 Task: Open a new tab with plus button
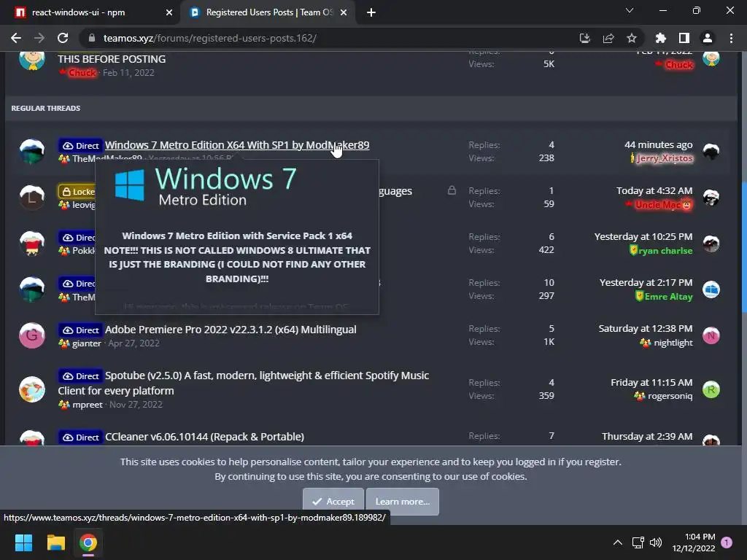[371, 12]
